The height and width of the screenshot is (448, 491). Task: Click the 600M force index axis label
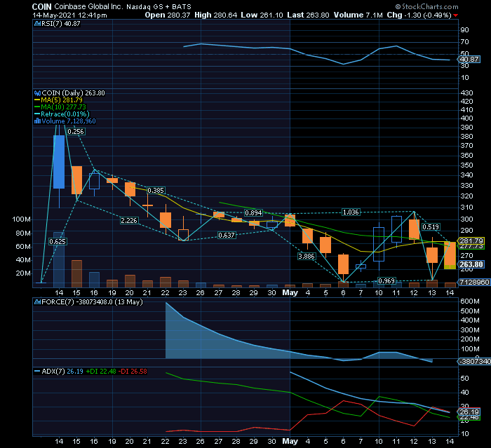(x=470, y=301)
